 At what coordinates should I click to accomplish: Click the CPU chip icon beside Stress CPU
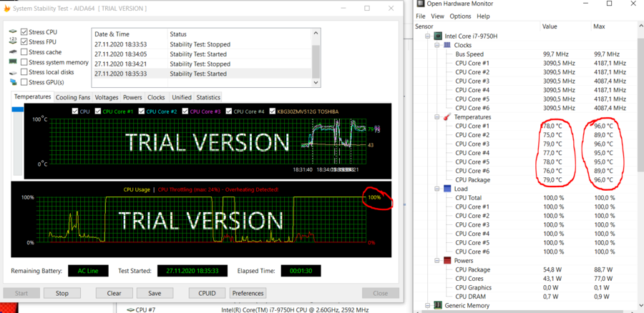[13, 31]
